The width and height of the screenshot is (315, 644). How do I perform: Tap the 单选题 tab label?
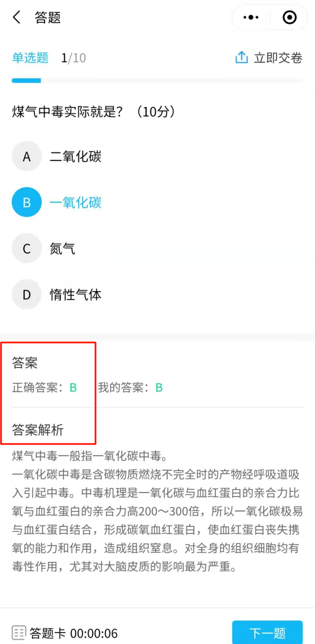pyautogui.click(x=30, y=58)
